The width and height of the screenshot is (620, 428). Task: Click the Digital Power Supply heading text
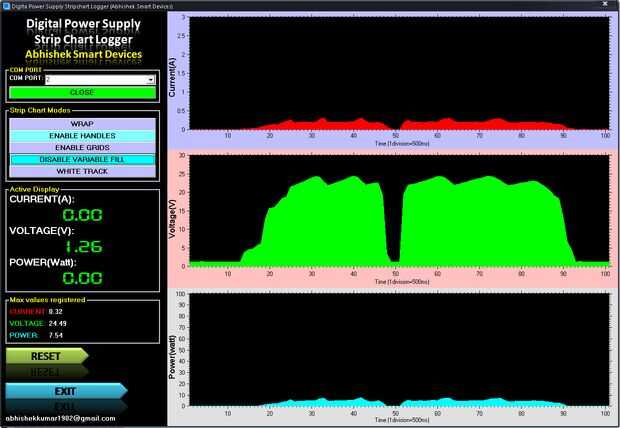(x=83, y=24)
